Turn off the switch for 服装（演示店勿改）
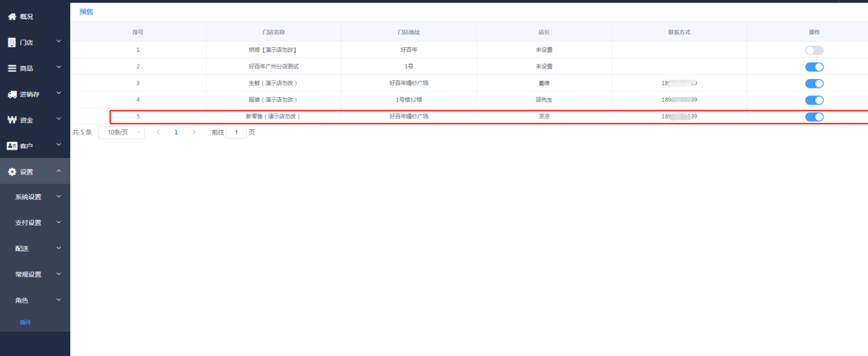The image size is (868, 356). 814,100
